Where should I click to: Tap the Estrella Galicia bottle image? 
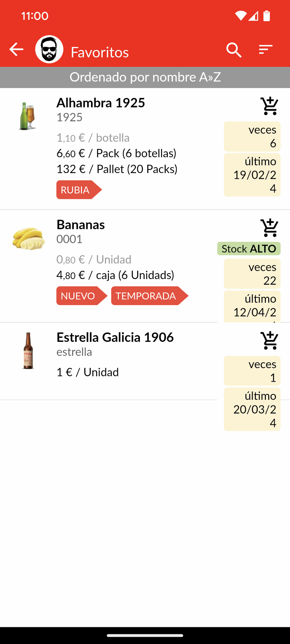[x=28, y=351]
